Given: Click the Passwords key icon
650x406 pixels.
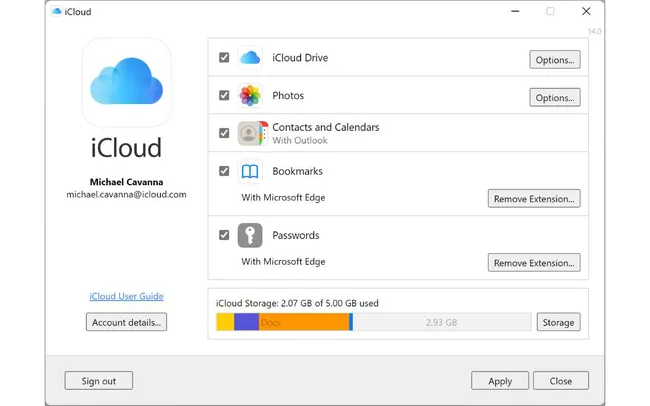Looking at the screenshot, I should click(250, 235).
